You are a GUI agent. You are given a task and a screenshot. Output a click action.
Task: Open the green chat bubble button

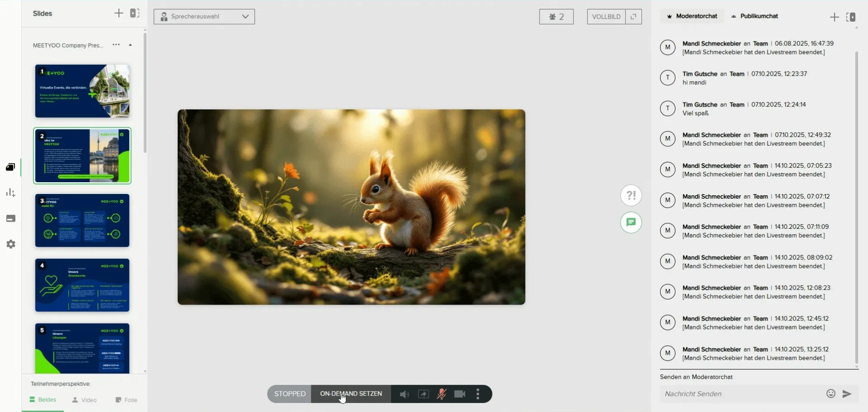click(x=631, y=223)
